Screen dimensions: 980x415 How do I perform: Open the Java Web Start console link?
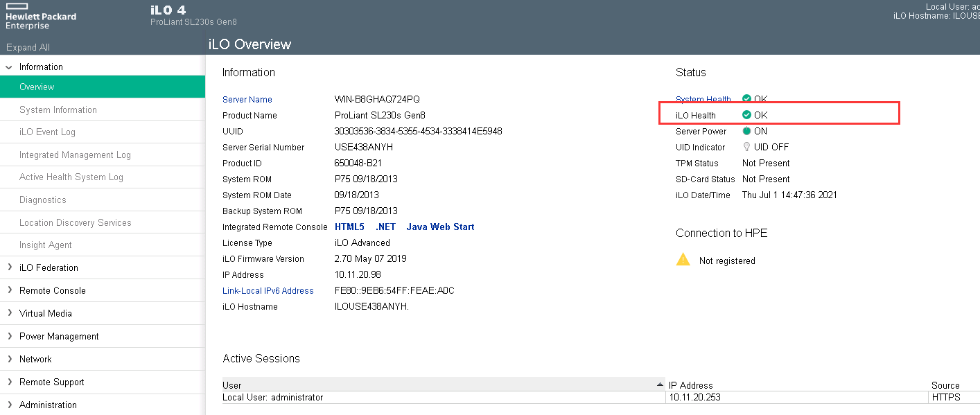[x=440, y=227]
